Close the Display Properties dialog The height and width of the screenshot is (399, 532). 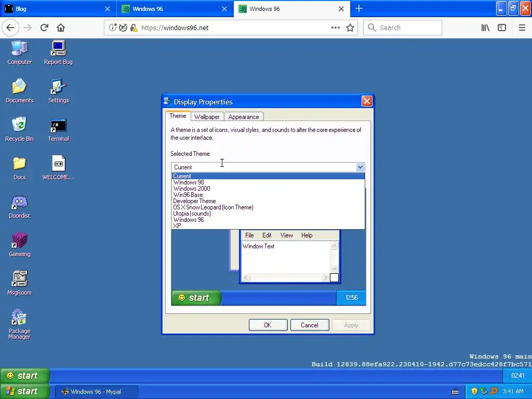pyautogui.click(x=367, y=101)
